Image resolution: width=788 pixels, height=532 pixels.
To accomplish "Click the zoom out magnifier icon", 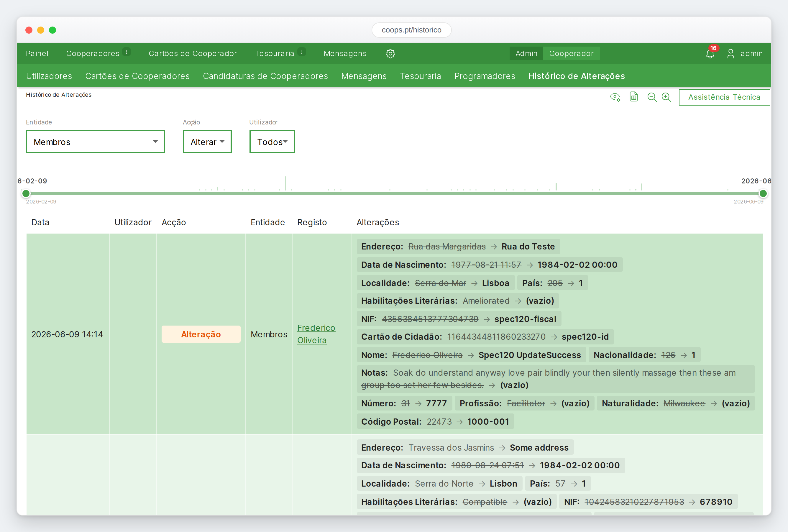I will [652, 97].
